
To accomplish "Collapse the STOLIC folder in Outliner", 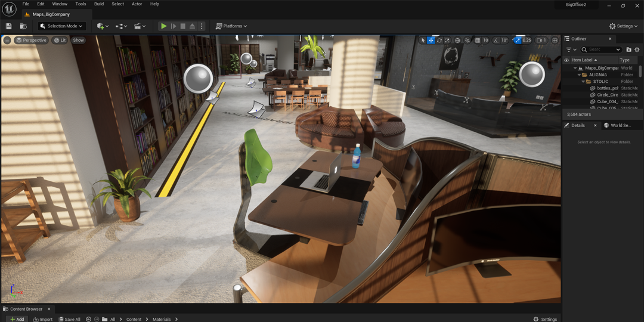I will [583, 82].
